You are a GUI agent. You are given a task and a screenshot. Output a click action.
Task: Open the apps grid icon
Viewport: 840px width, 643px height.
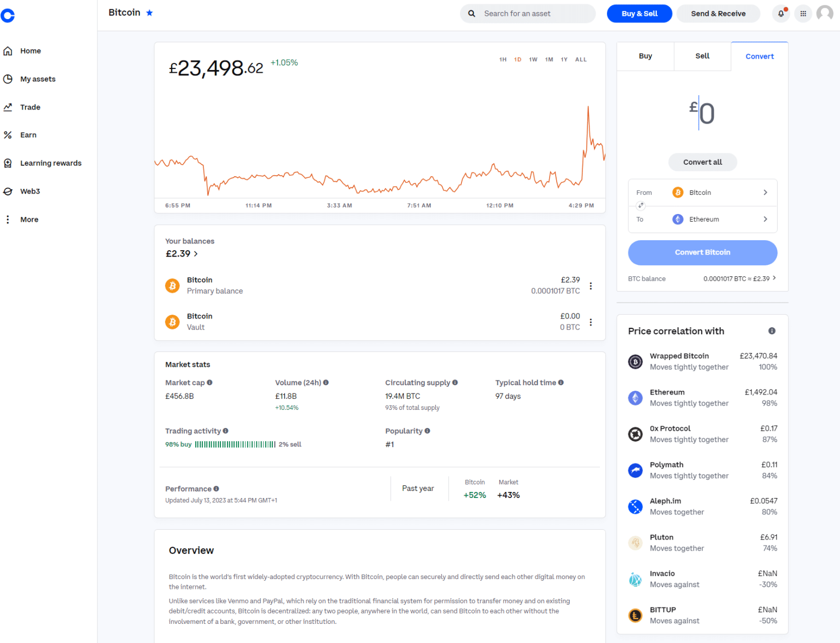coord(803,13)
